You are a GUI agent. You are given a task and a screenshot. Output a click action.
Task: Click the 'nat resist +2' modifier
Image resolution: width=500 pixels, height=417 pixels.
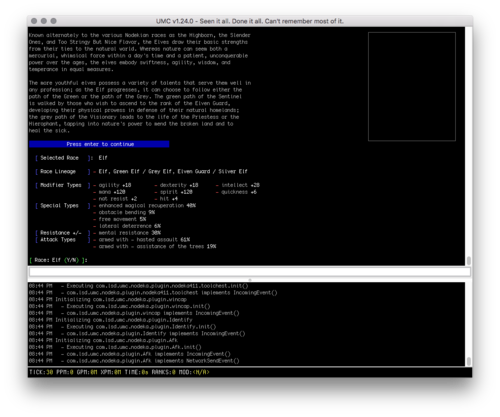click(118, 199)
